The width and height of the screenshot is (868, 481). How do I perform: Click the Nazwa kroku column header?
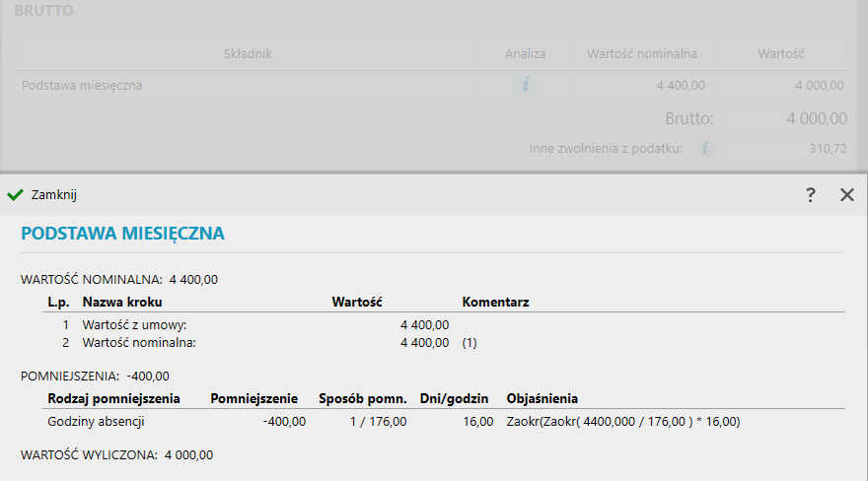[122, 302]
